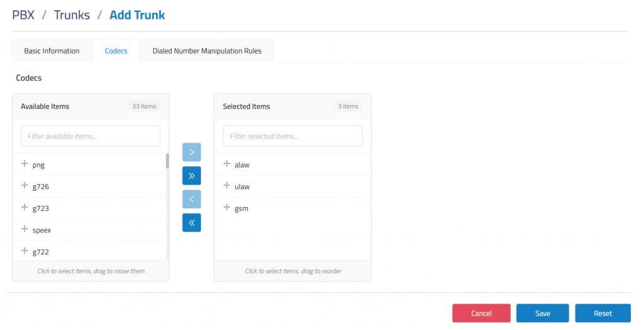Click the move-selected-left single arrow button
The width and height of the screenshot is (644, 330).
coord(191,199)
